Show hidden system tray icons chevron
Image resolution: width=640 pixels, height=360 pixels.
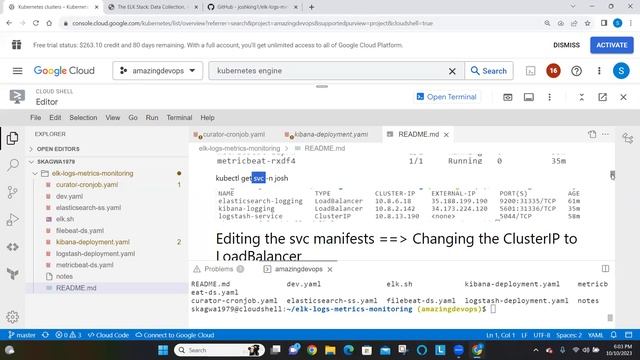coord(536,350)
